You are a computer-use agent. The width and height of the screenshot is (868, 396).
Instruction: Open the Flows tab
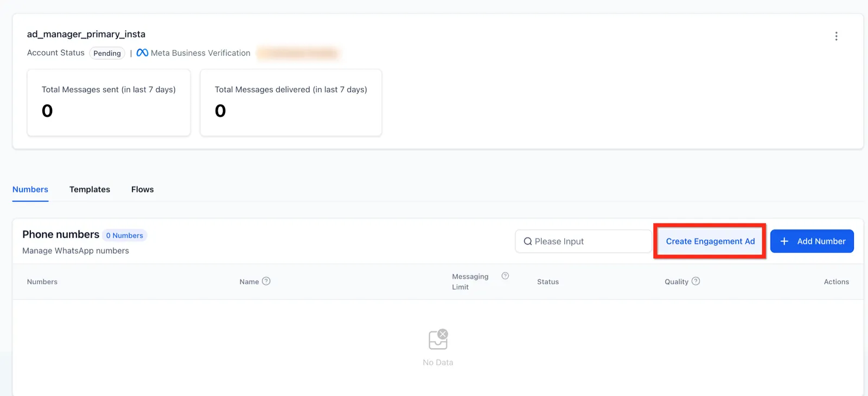[x=142, y=189]
